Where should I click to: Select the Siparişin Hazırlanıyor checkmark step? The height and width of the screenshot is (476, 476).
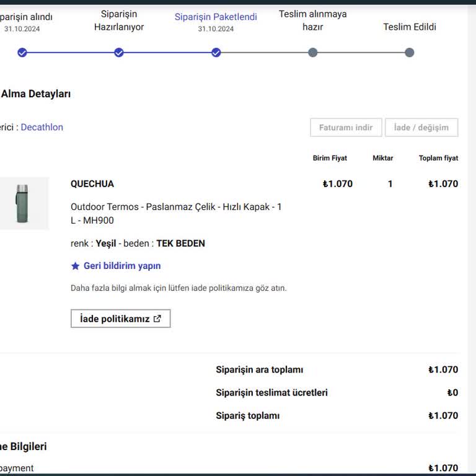pos(119,53)
